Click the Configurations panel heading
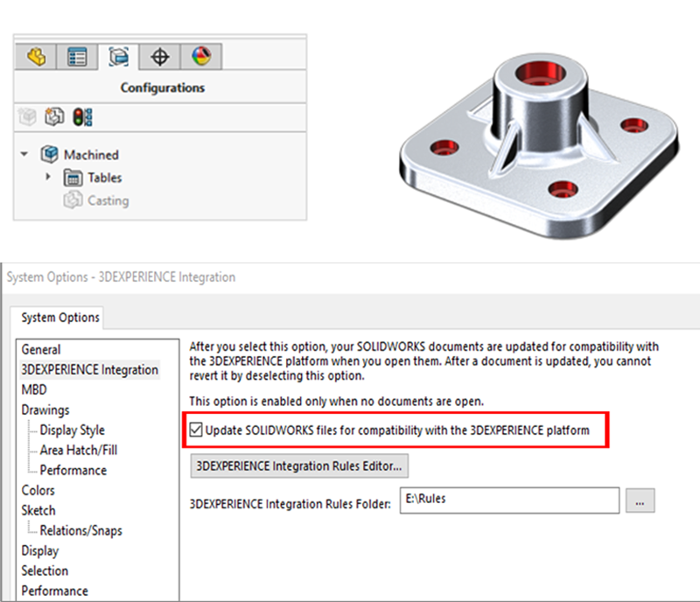This screenshot has height=602, width=700. click(163, 87)
